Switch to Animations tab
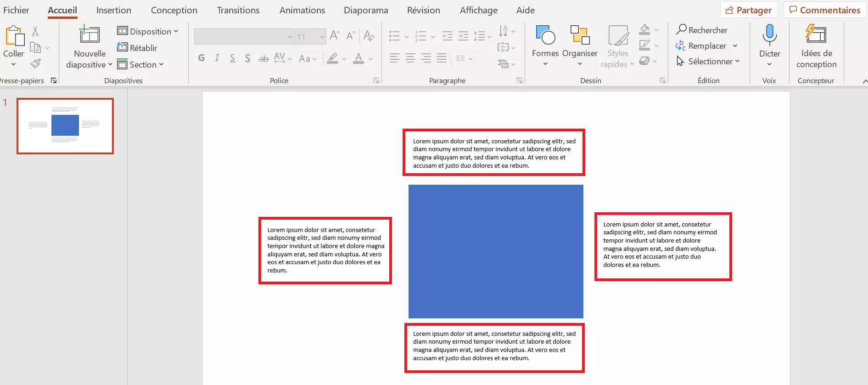 pos(302,10)
